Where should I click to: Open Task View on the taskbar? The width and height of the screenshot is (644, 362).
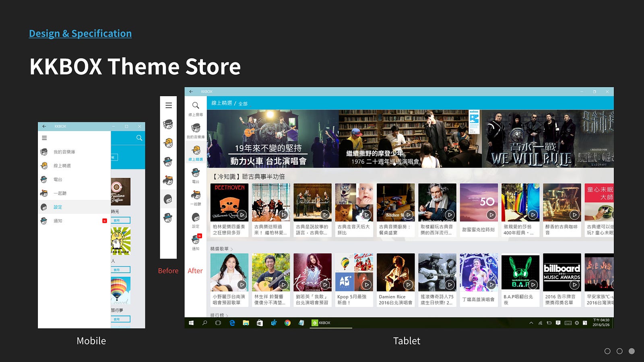(218, 323)
